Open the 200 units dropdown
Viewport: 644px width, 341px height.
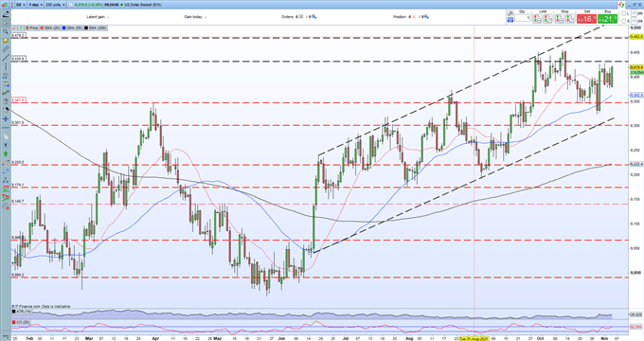[x=55, y=5]
